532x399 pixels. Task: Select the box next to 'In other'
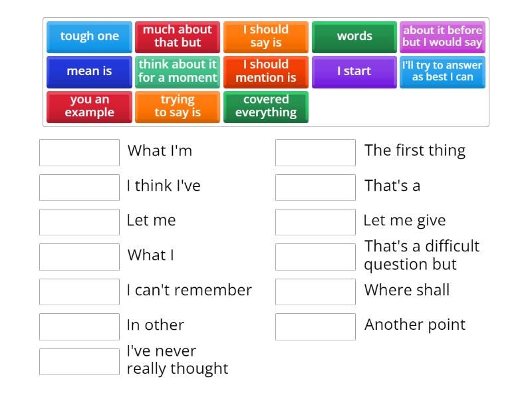click(x=79, y=327)
